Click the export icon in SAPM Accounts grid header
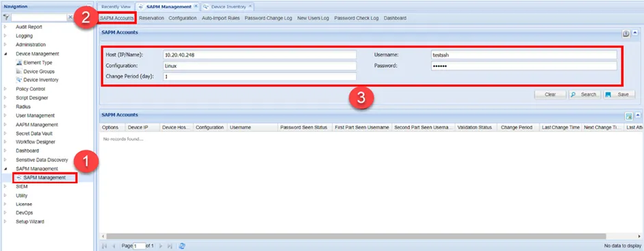 629,116
